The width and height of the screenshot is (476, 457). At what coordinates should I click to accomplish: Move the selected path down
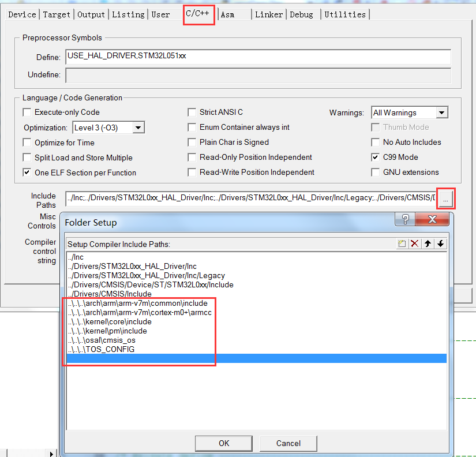tap(440, 244)
